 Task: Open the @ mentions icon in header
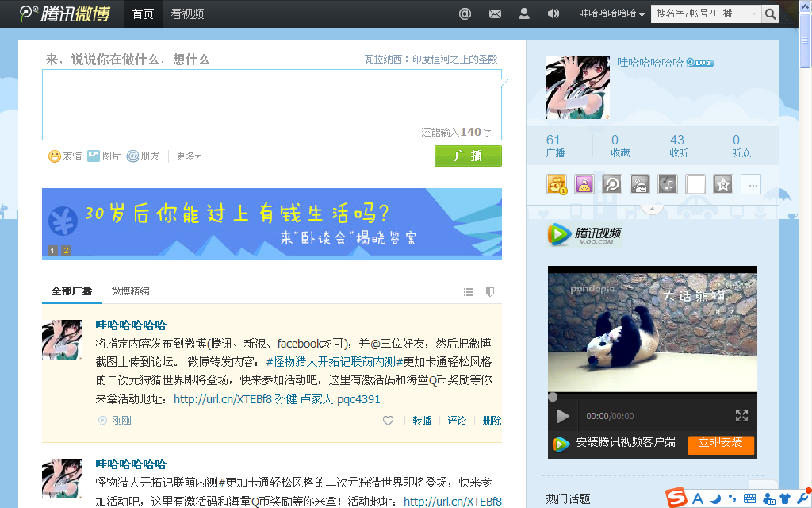(x=465, y=13)
